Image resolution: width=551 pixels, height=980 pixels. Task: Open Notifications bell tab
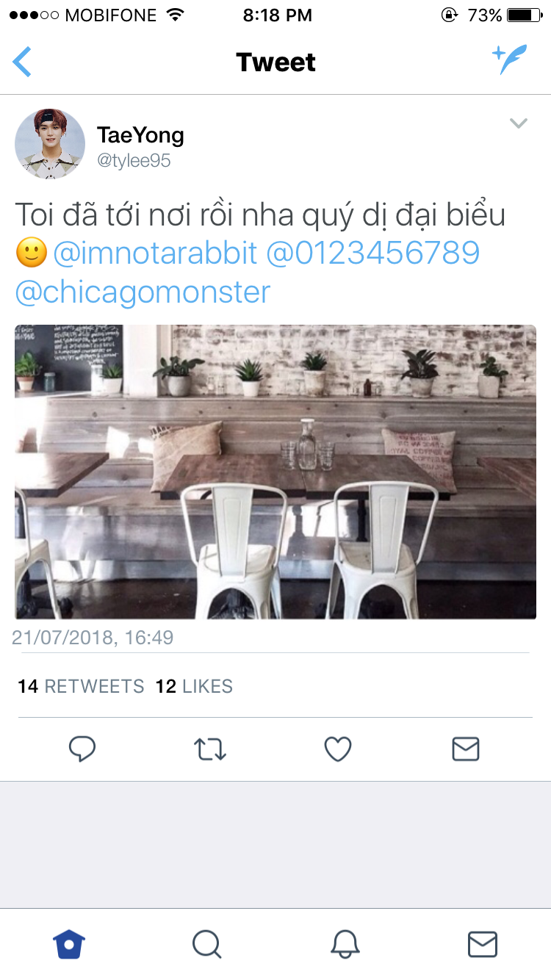pos(345,944)
